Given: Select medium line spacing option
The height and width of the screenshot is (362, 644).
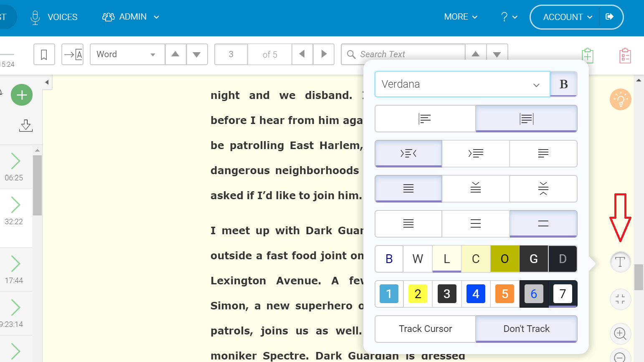Looking at the screenshot, I should pyautogui.click(x=476, y=224).
